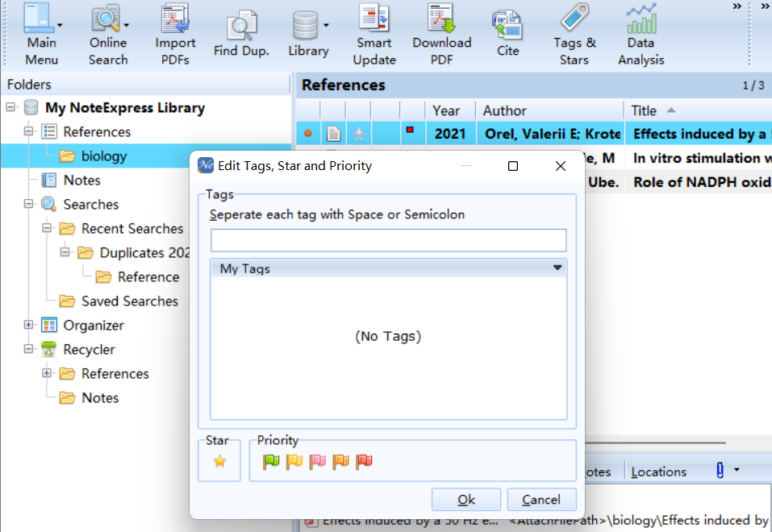Viewport: 772px width, 532px height.
Task: Click the Import PDFs toolbar icon
Action: coord(175,35)
